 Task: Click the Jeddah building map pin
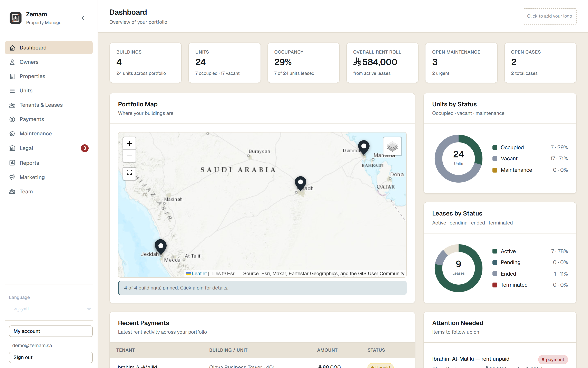[x=161, y=247]
